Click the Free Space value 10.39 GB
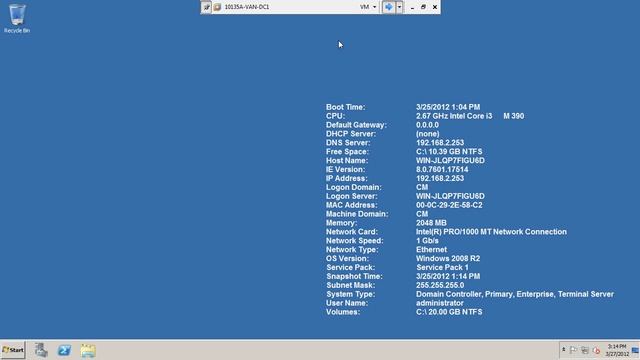This screenshot has width=640, height=360. point(449,151)
